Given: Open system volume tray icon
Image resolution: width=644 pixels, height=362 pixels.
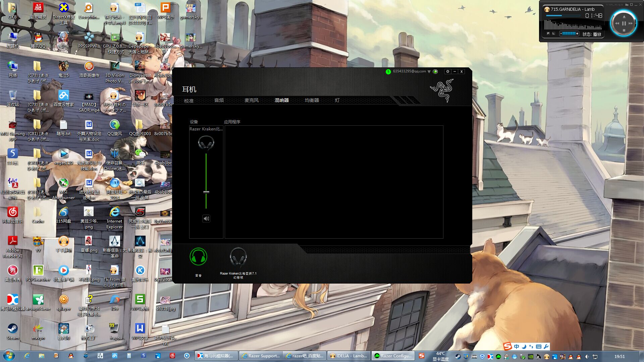Looking at the screenshot, I should (x=587, y=356).
